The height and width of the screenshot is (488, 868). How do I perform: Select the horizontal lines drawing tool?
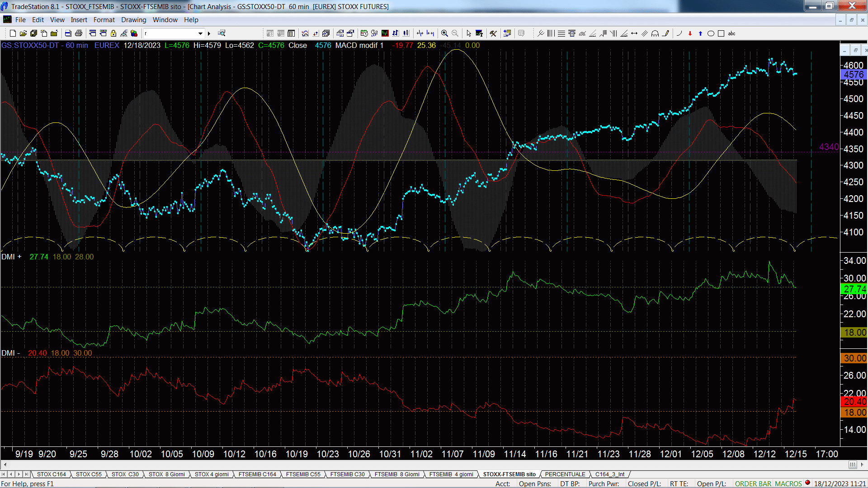[561, 33]
